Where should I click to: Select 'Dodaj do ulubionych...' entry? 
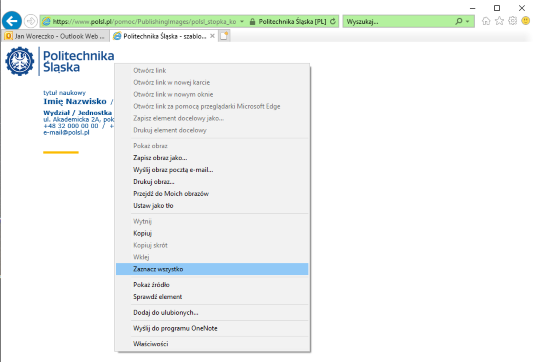click(x=212, y=313)
